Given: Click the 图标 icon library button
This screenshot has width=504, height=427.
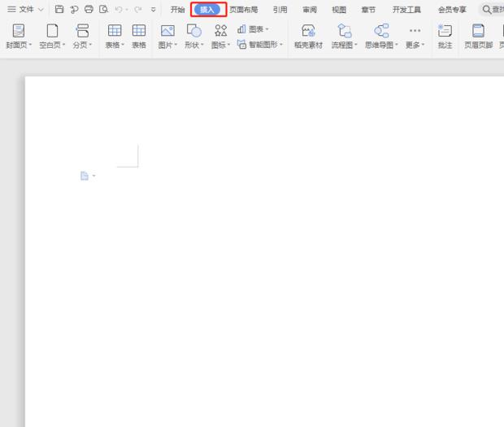Looking at the screenshot, I should pyautogui.click(x=220, y=31).
